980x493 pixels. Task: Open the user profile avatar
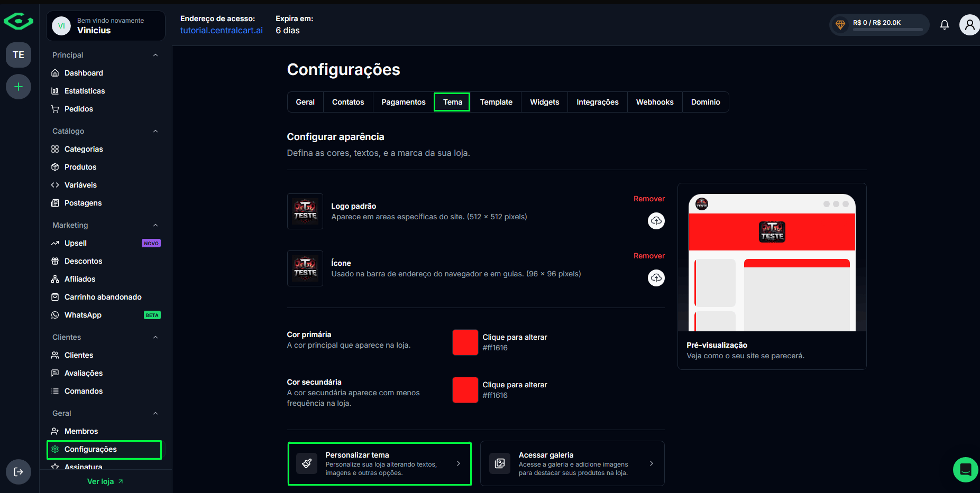(969, 25)
